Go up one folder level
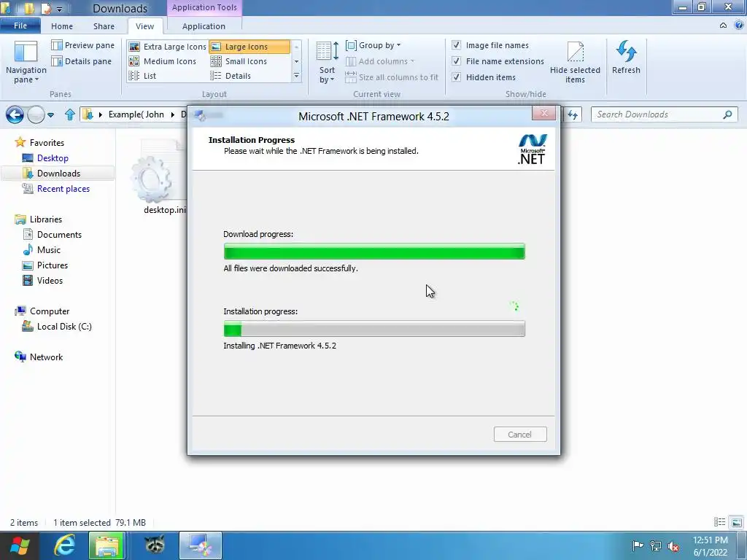 point(70,114)
